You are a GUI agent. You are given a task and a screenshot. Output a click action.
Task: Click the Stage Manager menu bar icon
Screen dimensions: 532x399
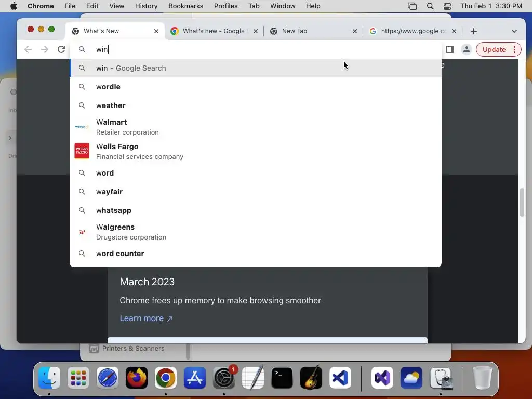click(x=412, y=6)
